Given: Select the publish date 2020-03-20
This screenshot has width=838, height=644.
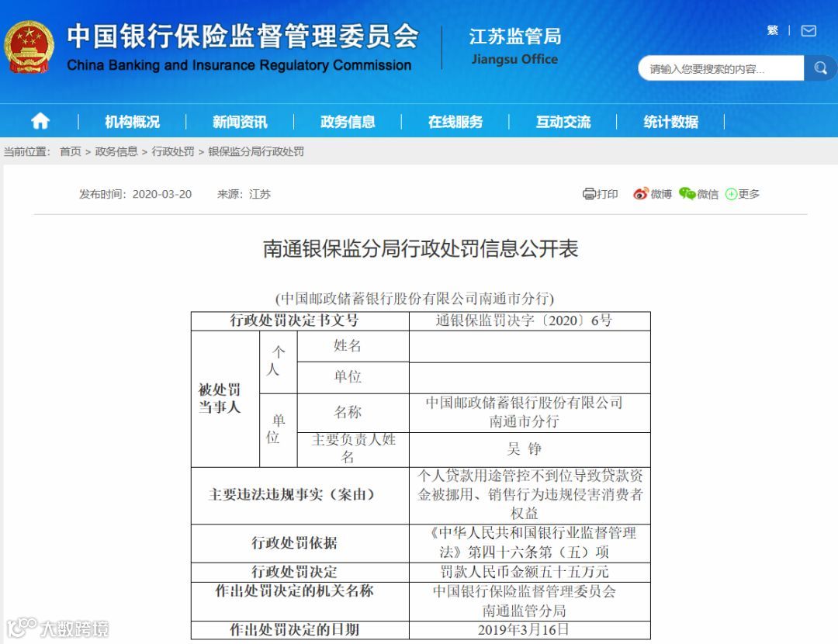Looking at the screenshot, I should (162, 194).
